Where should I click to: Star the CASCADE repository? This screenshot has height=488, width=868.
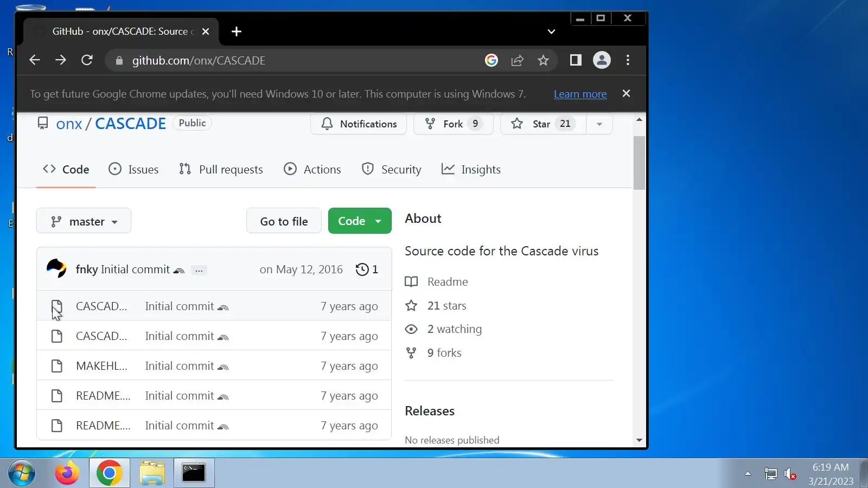(543, 124)
